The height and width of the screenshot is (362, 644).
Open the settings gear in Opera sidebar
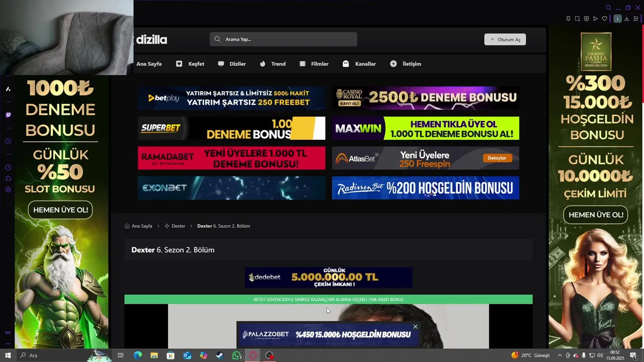pyautogui.click(x=8, y=190)
